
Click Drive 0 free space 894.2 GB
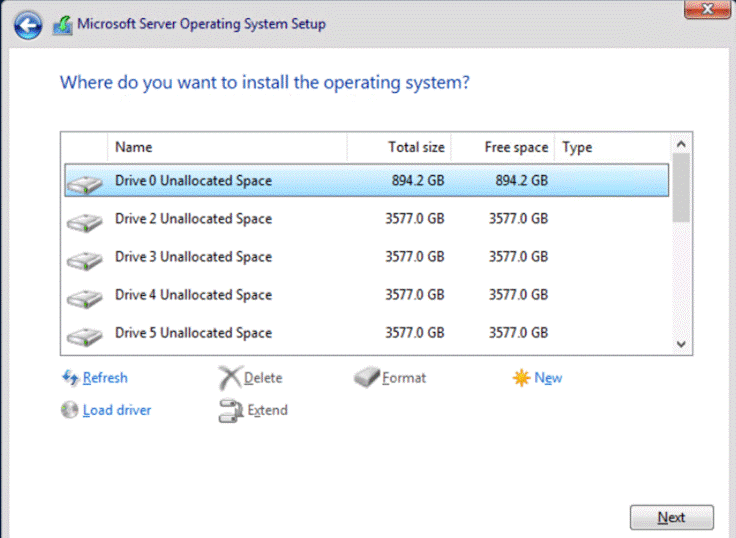click(x=521, y=180)
